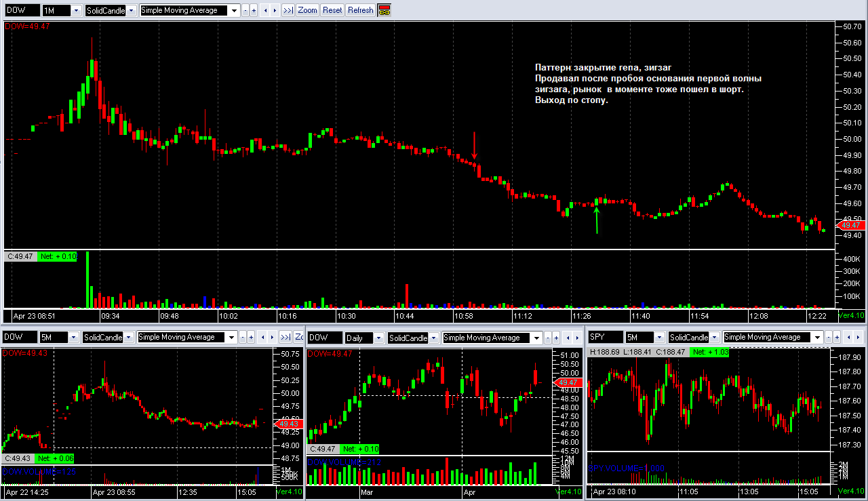
Task: Open the Daily timeframe dropdown
Action: 379,338
